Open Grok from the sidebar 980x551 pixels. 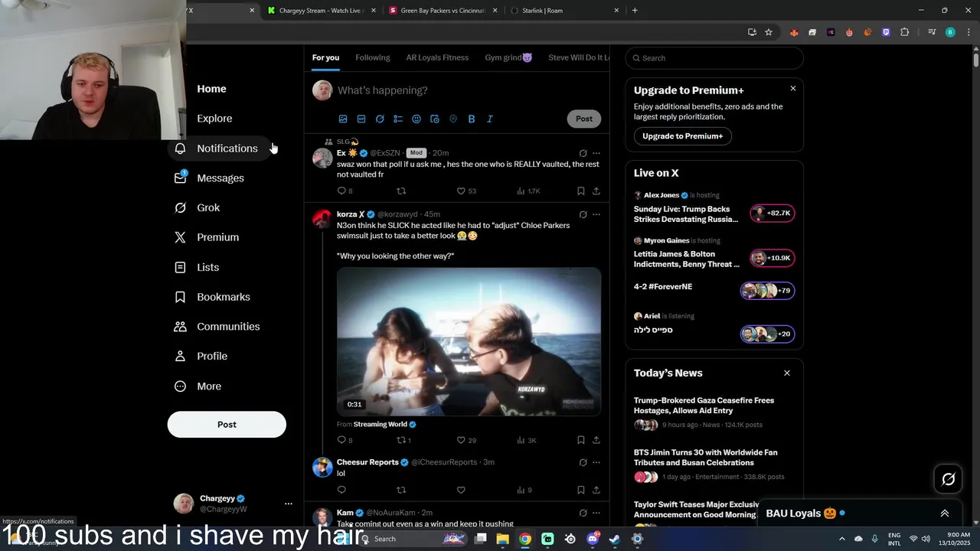click(198, 208)
